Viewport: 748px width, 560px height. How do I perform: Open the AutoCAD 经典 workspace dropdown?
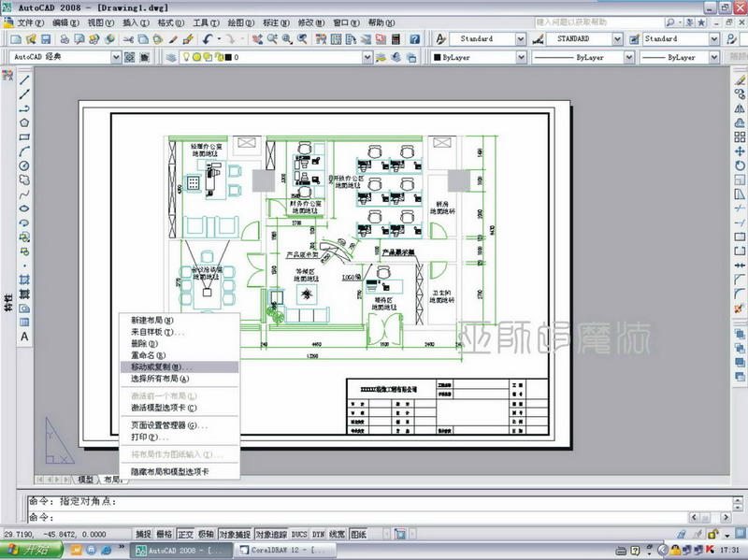116,57
